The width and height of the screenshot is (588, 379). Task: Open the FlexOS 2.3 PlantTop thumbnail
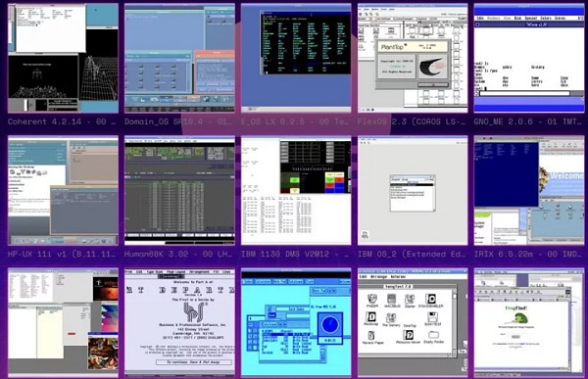point(413,58)
